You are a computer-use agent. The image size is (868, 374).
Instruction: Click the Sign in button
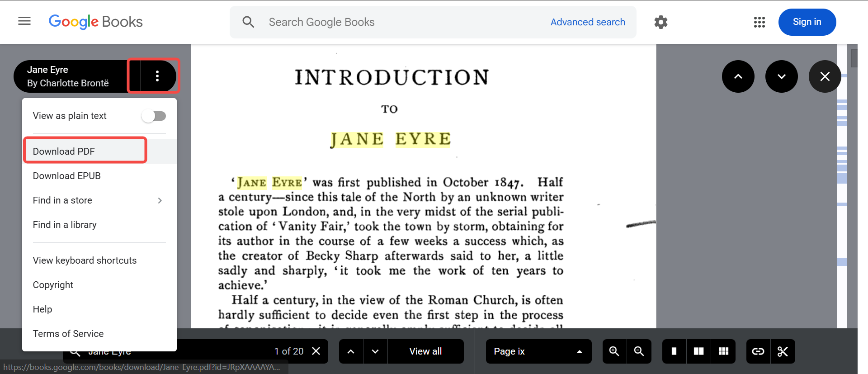coord(807,22)
